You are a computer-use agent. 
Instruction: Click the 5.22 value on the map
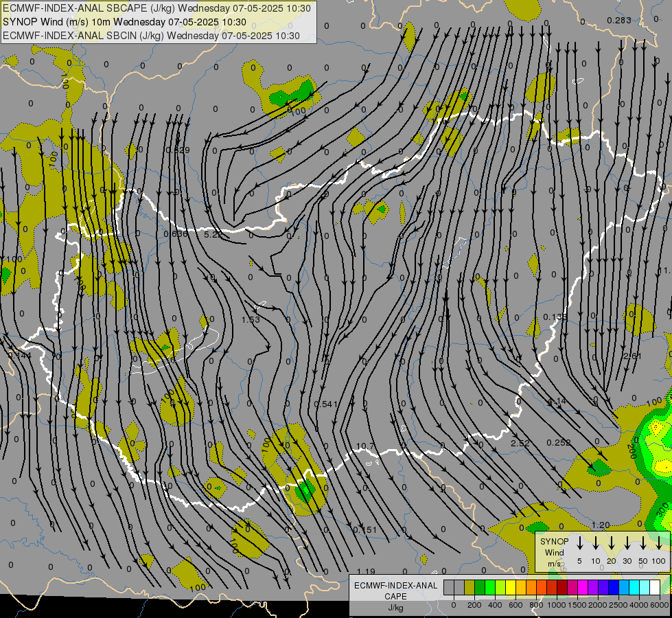click(213, 235)
